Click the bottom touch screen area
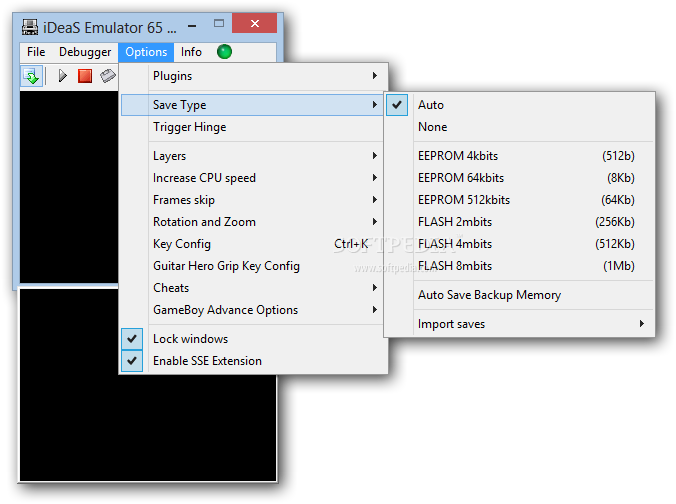Image resolution: width=676 pixels, height=504 pixels. [148, 427]
